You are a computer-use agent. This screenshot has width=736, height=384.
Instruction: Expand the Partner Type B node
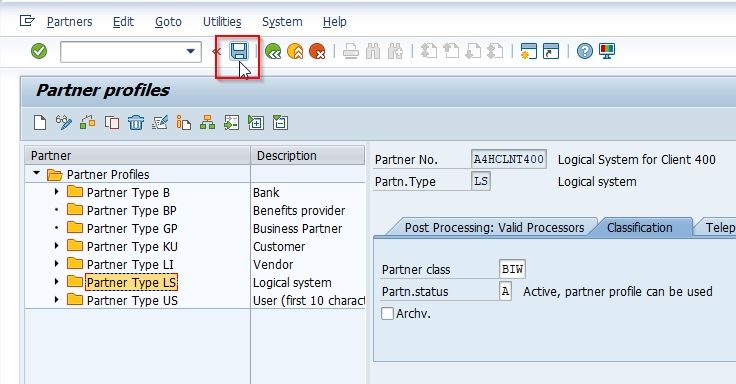coord(56,192)
